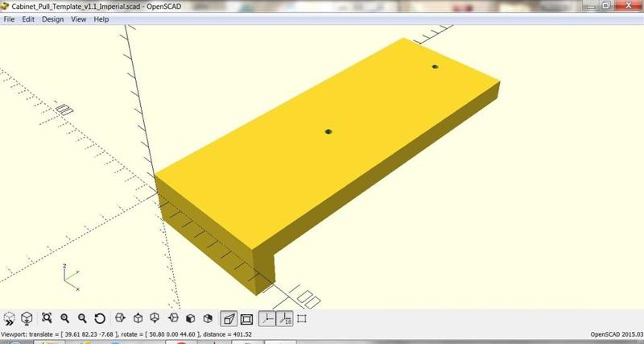The height and width of the screenshot is (344, 644).
Task: Switch to the Bottom view cube icon
Action: click(155, 318)
